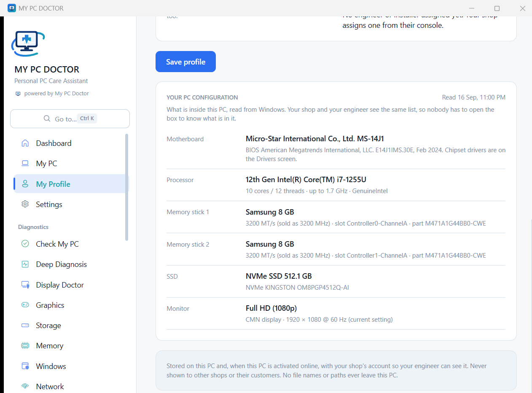Navigate to the Storage page

coord(70,325)
